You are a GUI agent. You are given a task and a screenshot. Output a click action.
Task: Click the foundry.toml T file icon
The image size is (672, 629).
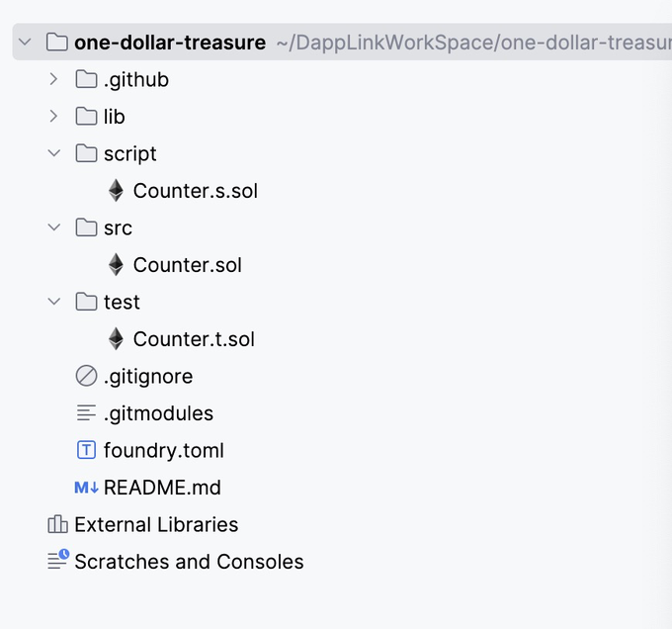tap(86, 450)
